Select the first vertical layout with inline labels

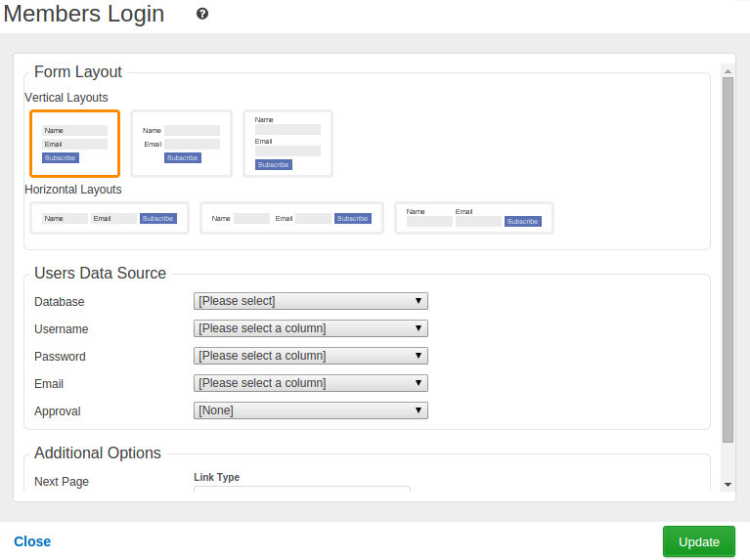74,143
